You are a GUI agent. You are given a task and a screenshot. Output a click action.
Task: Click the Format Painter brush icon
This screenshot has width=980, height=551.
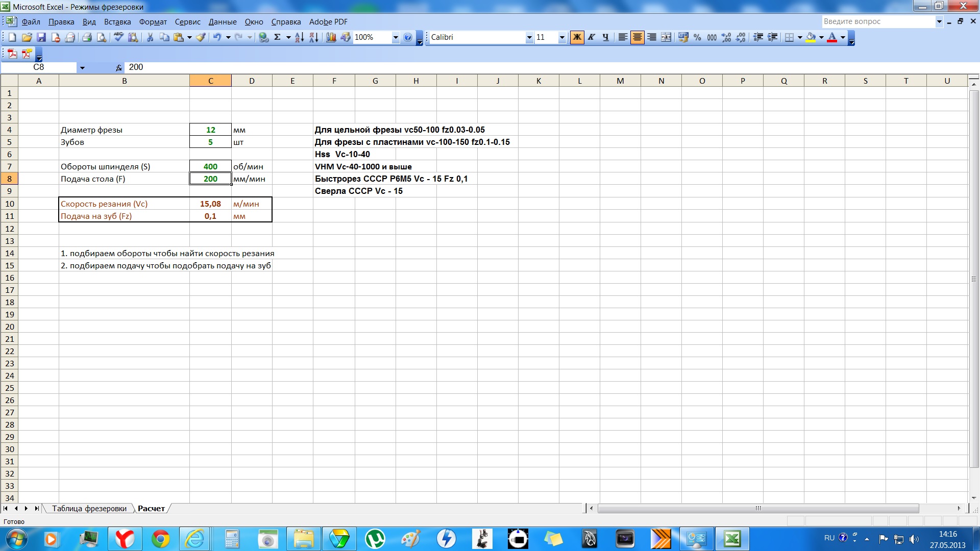201,37
